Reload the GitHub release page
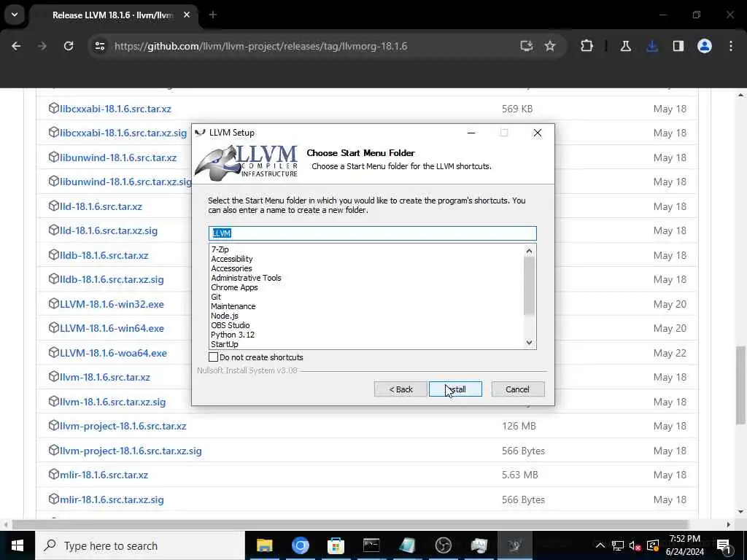 click(x=69, y=46)
